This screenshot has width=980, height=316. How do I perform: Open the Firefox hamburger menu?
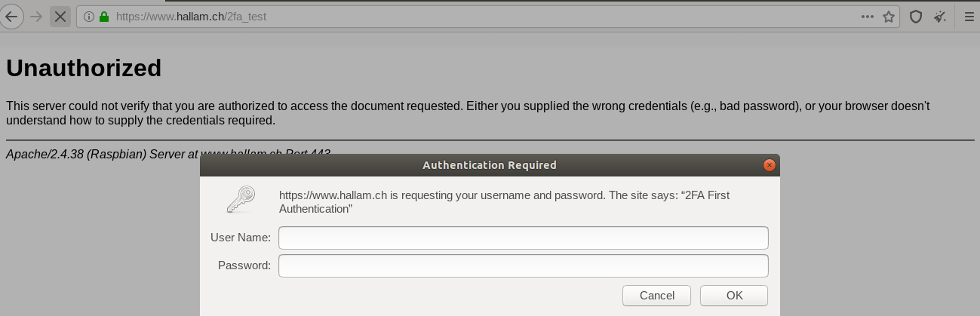coord(969,17)
